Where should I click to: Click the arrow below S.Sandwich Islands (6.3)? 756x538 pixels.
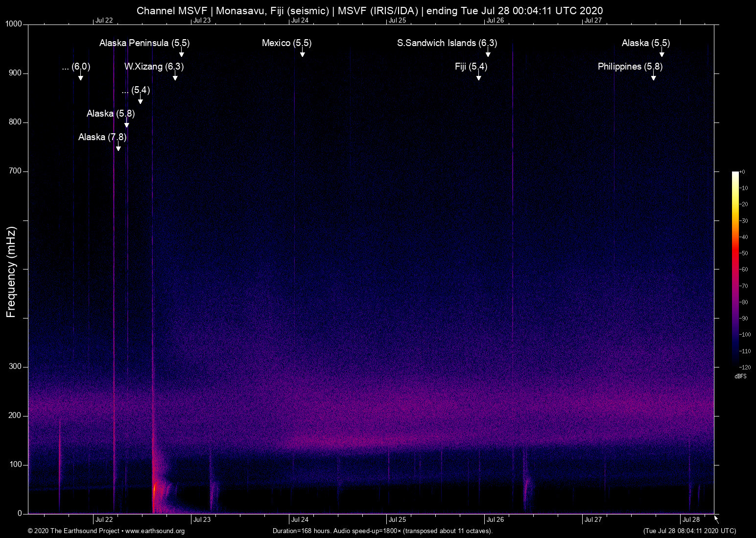pos(488,53)
